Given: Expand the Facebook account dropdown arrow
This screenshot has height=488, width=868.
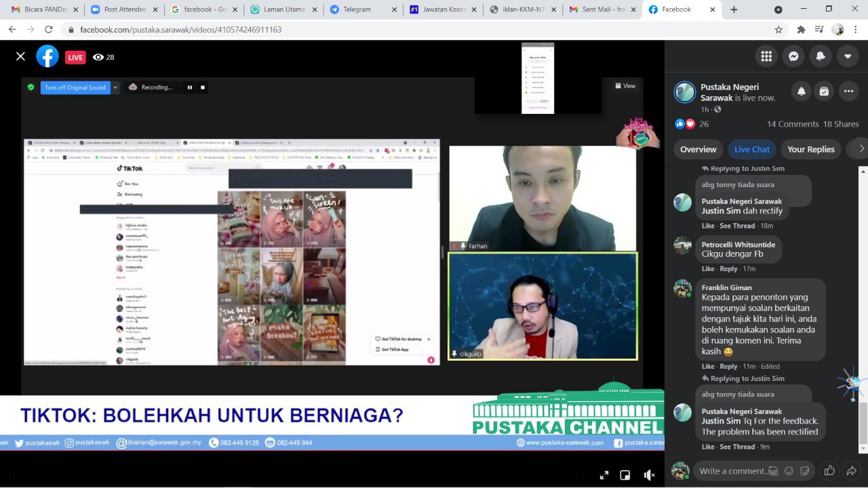Looking at the screenshot, I should tap(848, 56).
